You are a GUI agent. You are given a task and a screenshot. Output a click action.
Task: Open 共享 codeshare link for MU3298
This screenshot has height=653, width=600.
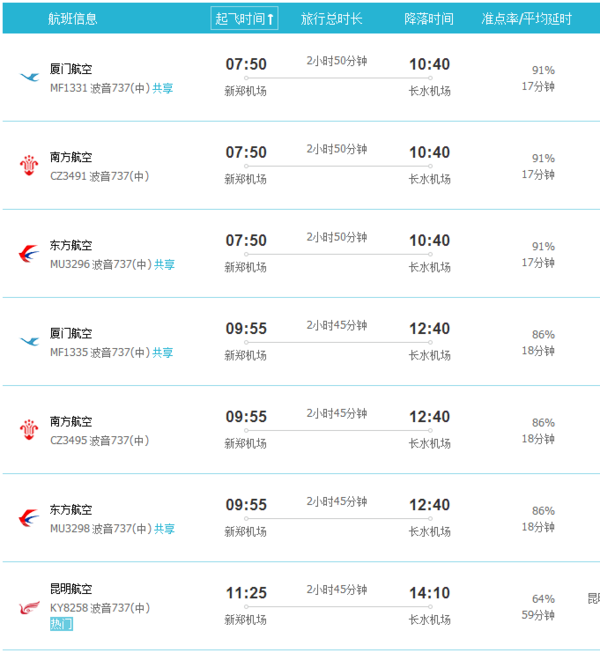164,529
